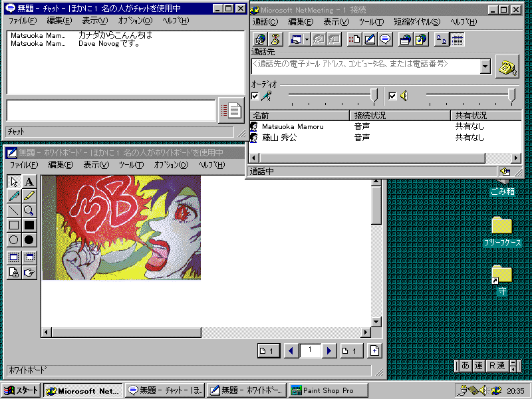
Task: Select the unfilled ellipse tool
Action: [x=14, y=239]
